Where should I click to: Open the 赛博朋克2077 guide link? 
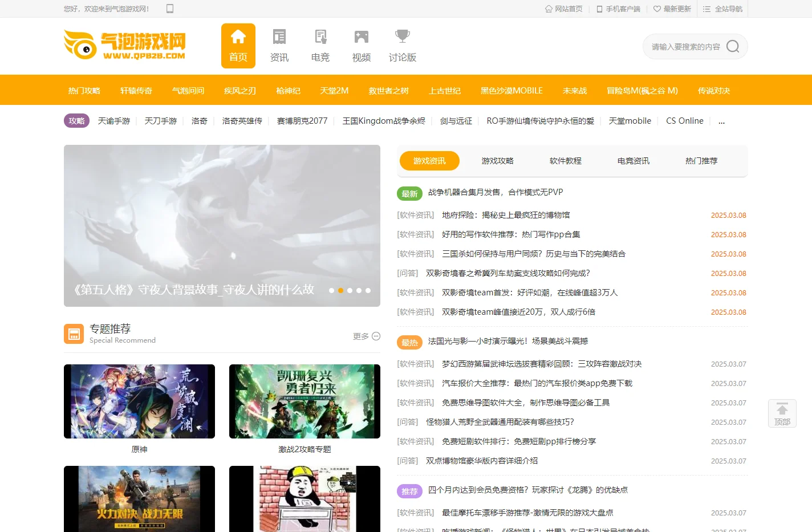[302, 121]
